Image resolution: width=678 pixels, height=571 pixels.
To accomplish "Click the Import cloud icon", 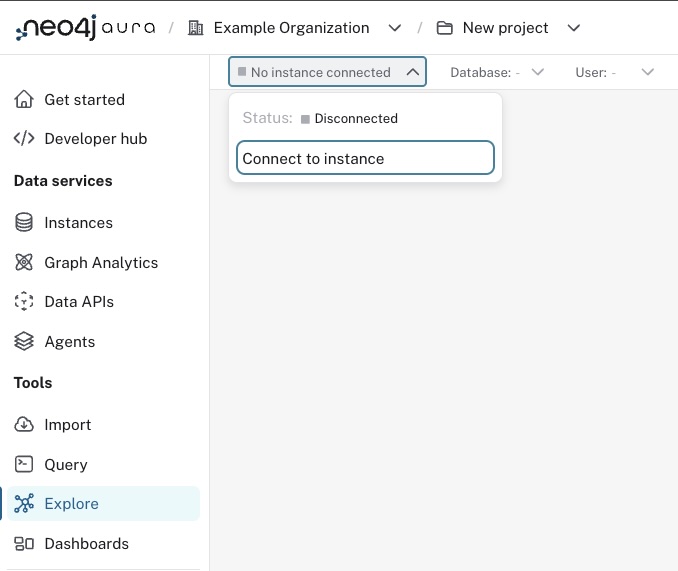I will [x=24, y=425].
